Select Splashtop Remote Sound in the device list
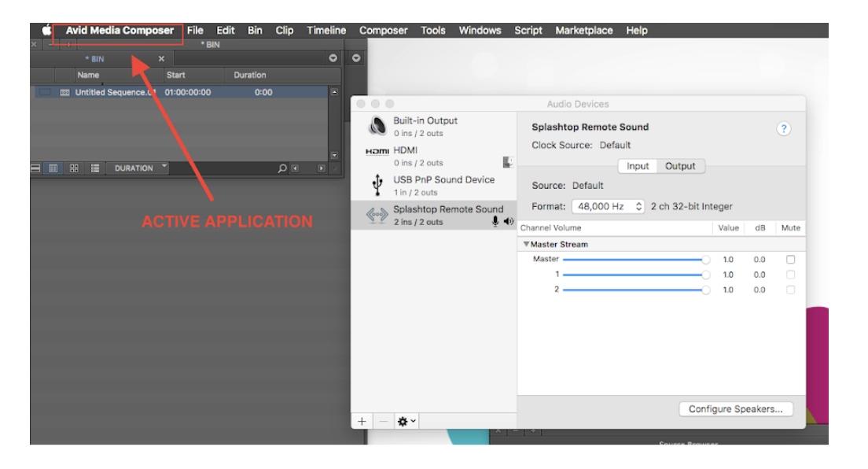Image resolution: width=868 pixels, height=469 pixels. [x=434, y=215]
